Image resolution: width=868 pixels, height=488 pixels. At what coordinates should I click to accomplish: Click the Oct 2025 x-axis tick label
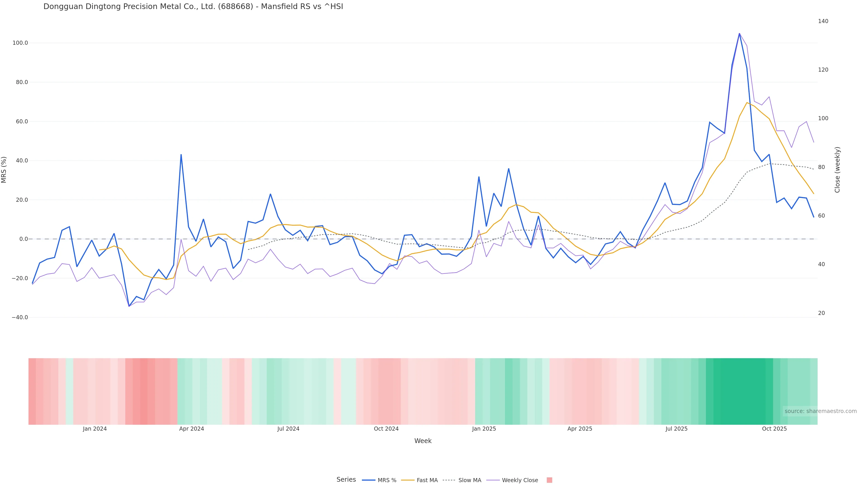774,429
